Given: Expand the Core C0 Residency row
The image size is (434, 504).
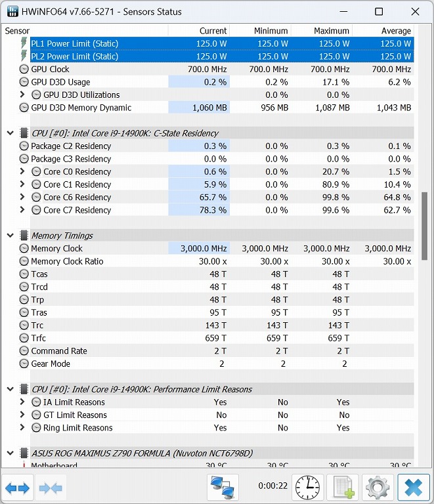Looking at the screenshot, I should pos(23,172).
